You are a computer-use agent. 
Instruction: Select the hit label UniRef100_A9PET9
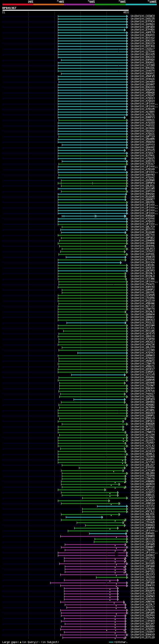point(143,33)
